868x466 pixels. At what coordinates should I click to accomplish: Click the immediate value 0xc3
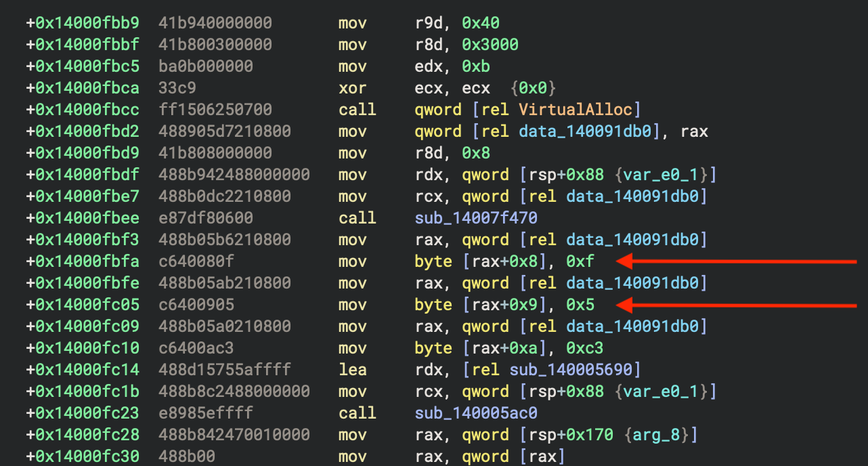pos(585,348)
